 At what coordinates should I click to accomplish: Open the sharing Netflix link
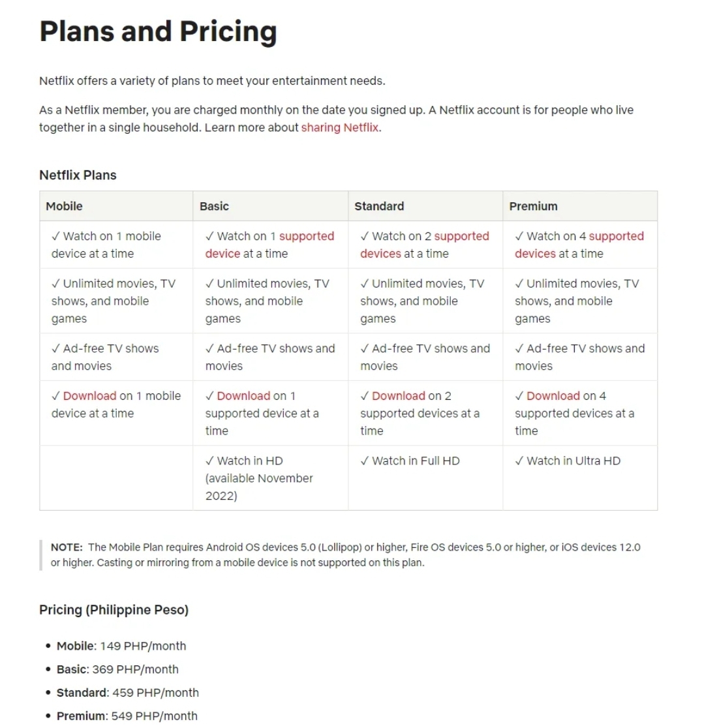340,128
